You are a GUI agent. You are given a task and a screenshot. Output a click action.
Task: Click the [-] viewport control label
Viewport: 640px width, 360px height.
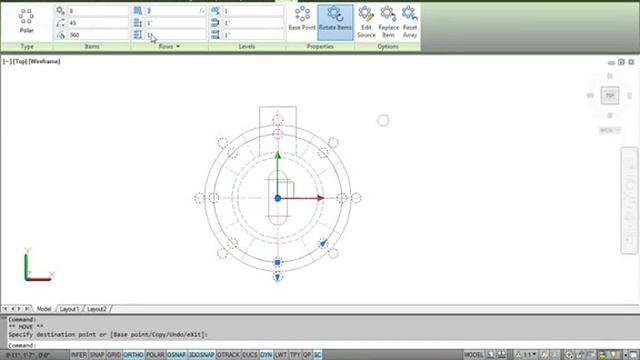(x=7, y=62)
